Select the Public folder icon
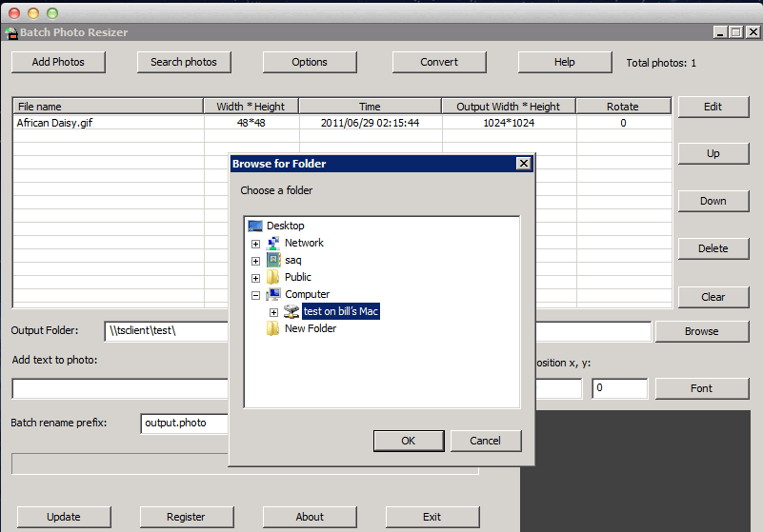Image resolution: width=763 pixels, height=532 pixels. tap(273, 277)
